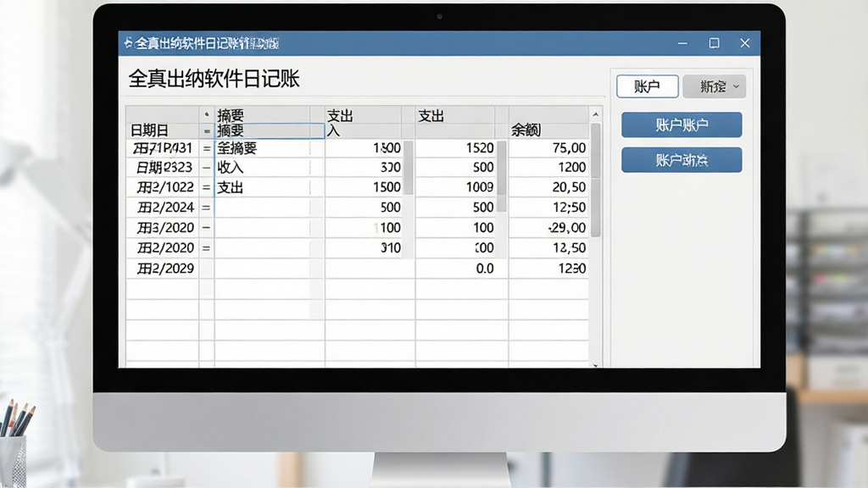The height and width of the screenshot is (488, 868).
Task: Click the 余额 column header
Action: [526, 130]
